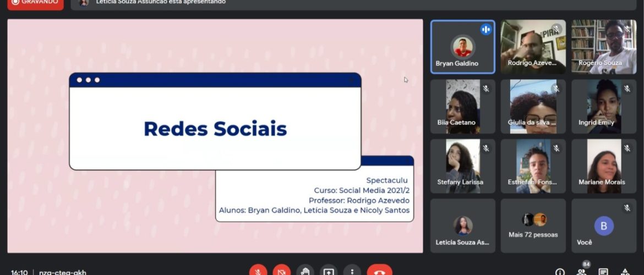Screen dimensions: 644x275
Task: Show the participants list icon
Action: point(582,271)
